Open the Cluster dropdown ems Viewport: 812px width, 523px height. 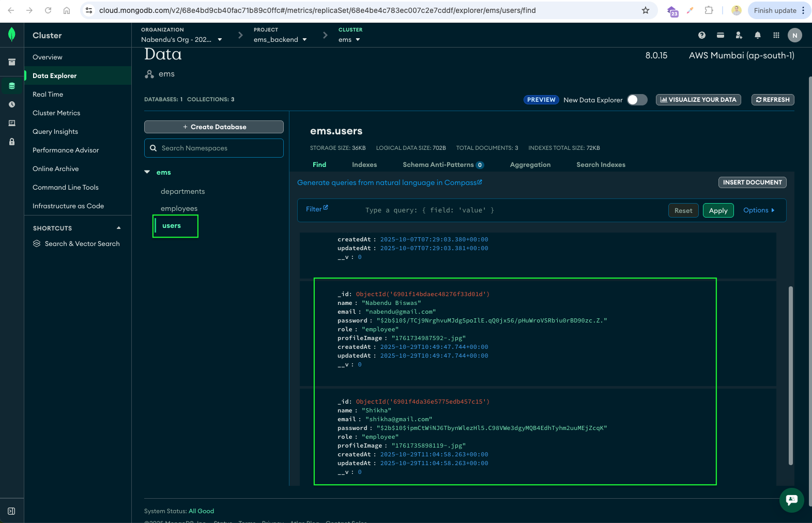coord(349,39)
